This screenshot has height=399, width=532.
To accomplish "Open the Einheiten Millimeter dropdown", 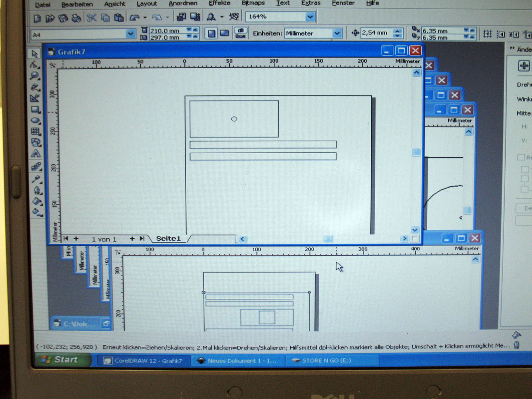I will 337,33.
